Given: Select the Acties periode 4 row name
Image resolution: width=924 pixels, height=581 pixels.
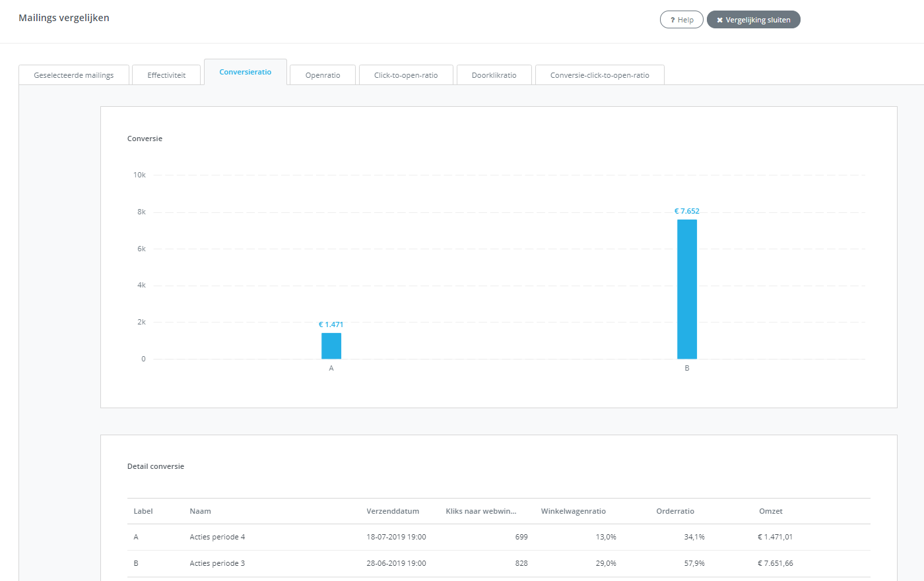Looking at the screenshot, I should pyautogui.click(x=217, y=537).
